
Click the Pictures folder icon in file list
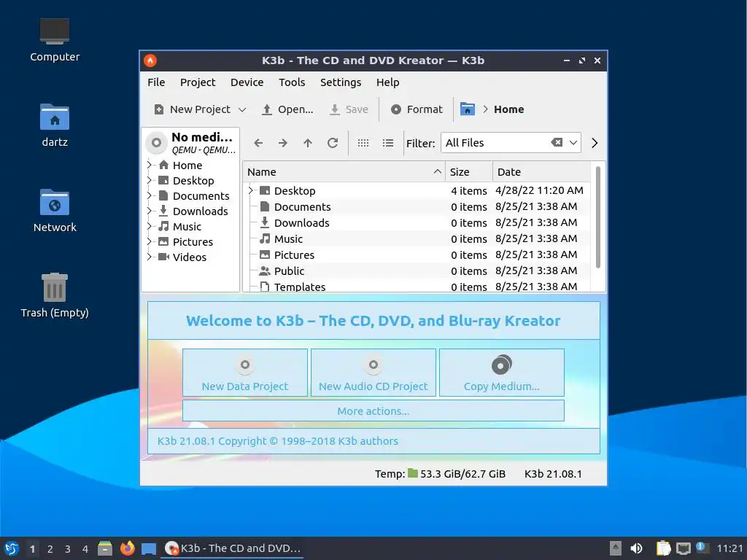265,254
